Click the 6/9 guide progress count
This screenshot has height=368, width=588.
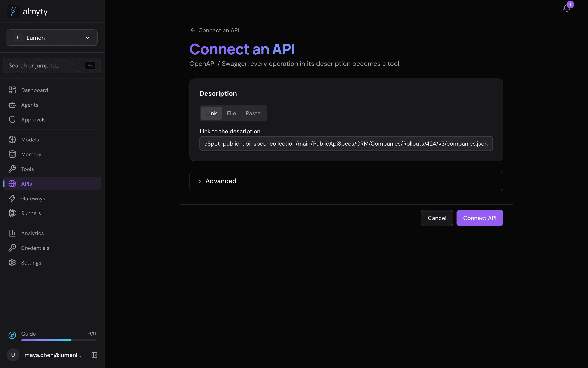click(x=92, y=334)
